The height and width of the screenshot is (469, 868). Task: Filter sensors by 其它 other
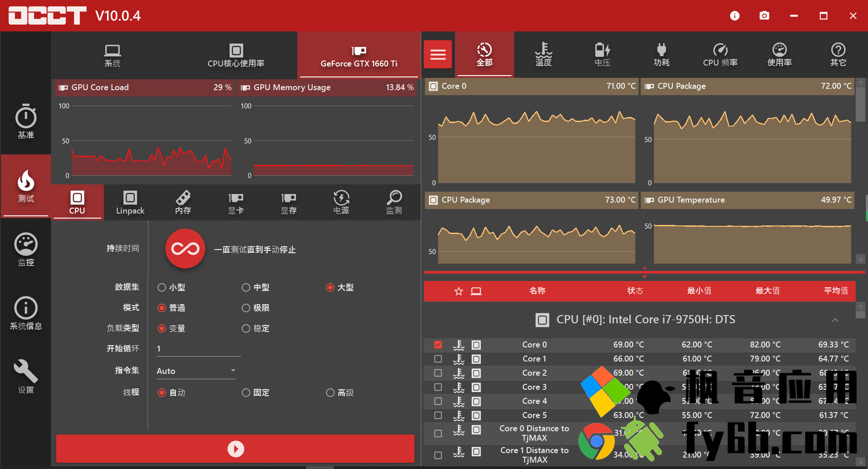838,55
